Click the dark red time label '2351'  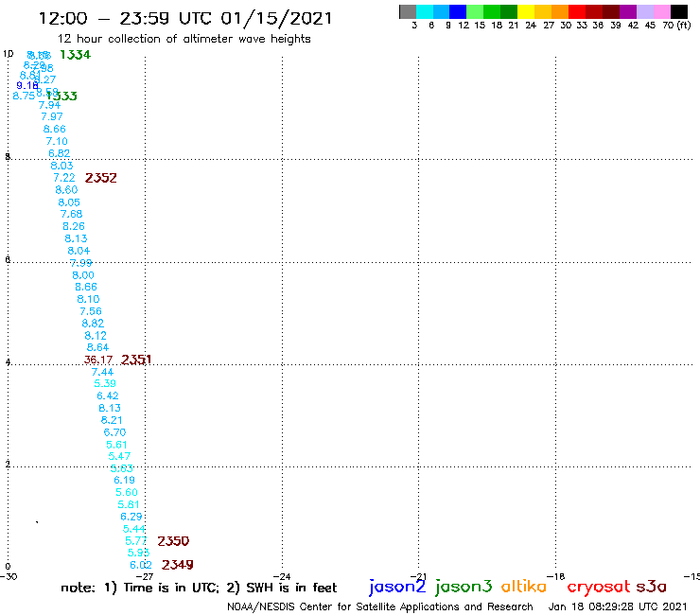pyautogui.click(x=136, y=360)
